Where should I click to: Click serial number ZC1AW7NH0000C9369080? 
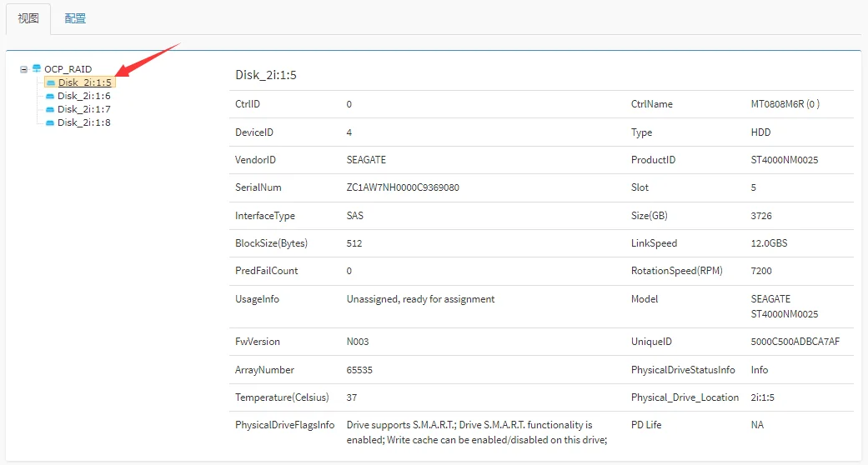coord(403,187)
